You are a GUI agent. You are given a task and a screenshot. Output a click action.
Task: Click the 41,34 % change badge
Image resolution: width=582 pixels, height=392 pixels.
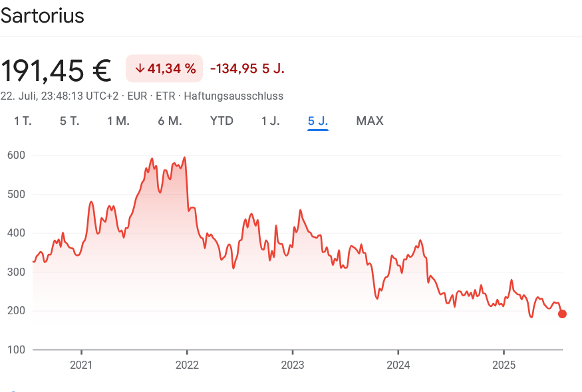pyautogui.click(x=165, y=68)
